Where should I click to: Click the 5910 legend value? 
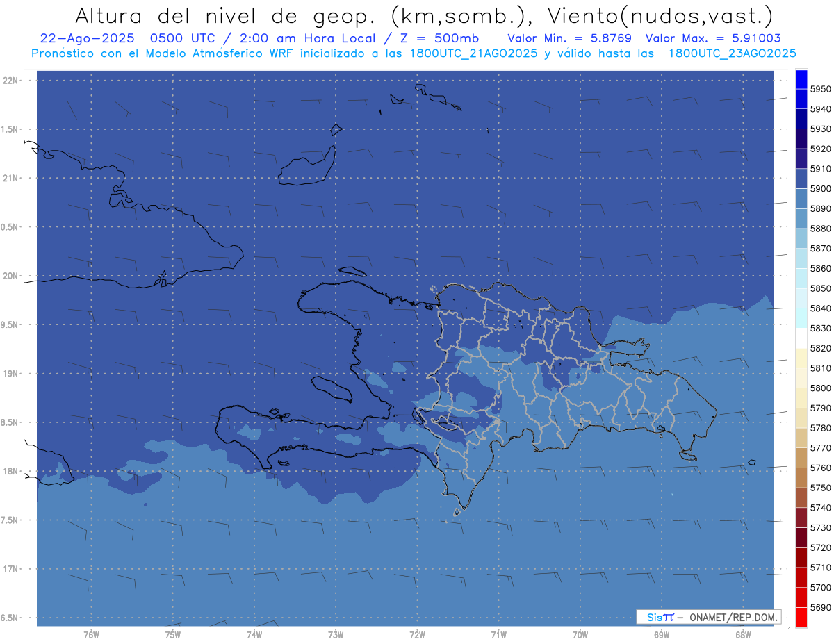[820, 169]
